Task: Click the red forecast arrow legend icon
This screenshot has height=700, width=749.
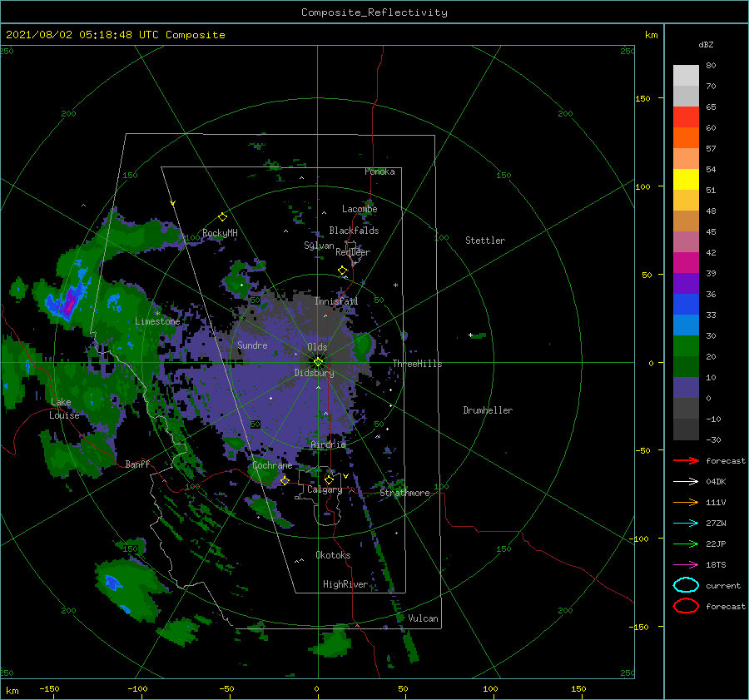Action: click(686, 460)
